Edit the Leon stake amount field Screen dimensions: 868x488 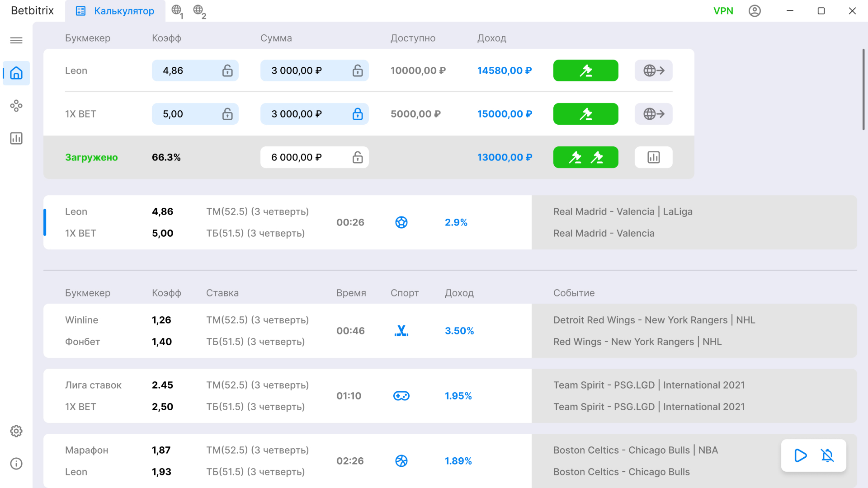point(315,70)
